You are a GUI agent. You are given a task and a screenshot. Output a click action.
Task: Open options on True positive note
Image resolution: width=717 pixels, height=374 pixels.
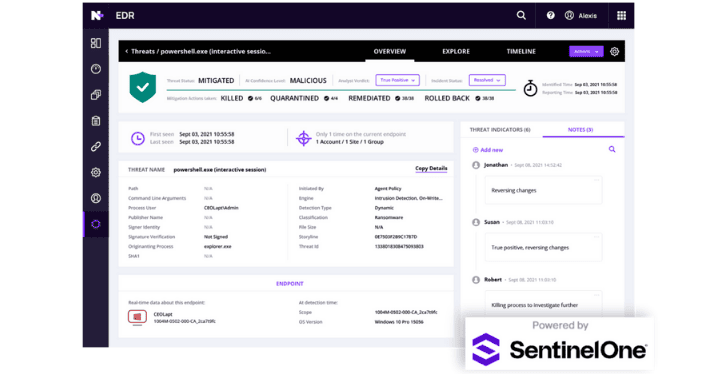[x=596, y=237]
